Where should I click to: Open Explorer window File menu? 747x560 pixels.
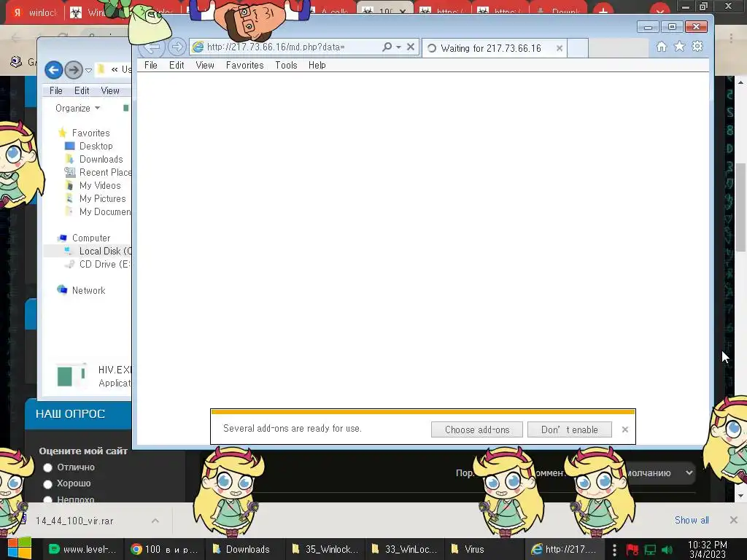[55, 90]
